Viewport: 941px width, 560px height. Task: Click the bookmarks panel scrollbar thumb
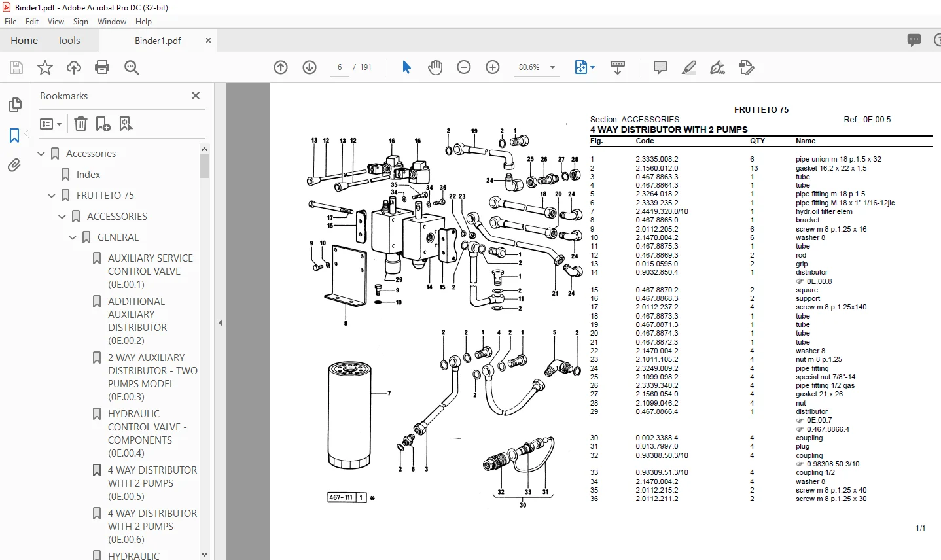[x=204, y=166]
